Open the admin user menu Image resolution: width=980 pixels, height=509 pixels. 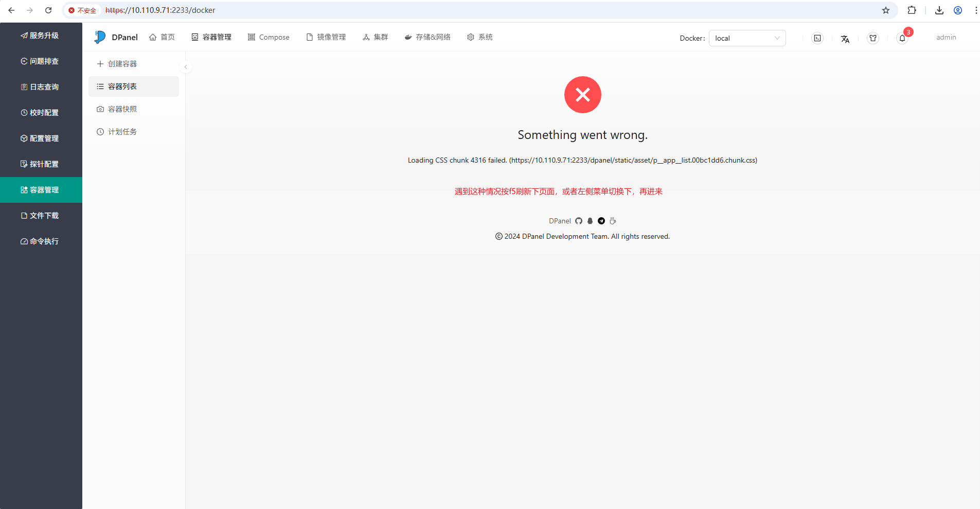pos(946,38)
